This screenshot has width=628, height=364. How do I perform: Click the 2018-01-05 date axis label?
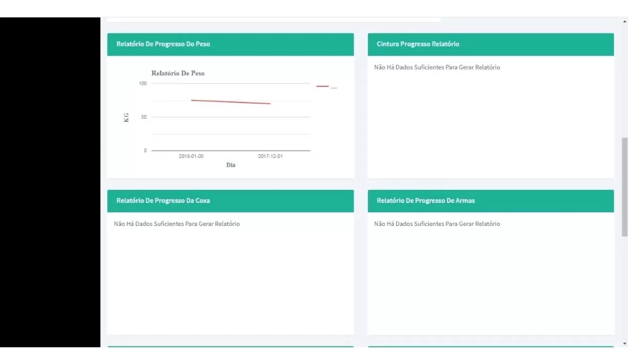[x=191, y=156]
